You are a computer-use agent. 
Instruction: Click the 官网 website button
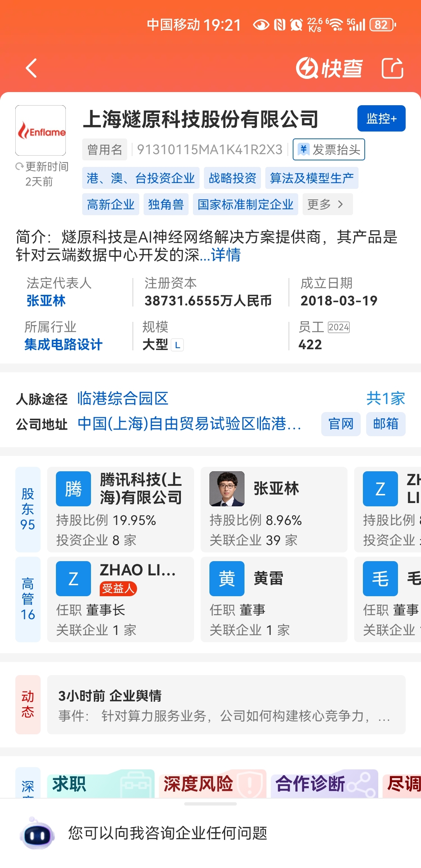[341, 424]
